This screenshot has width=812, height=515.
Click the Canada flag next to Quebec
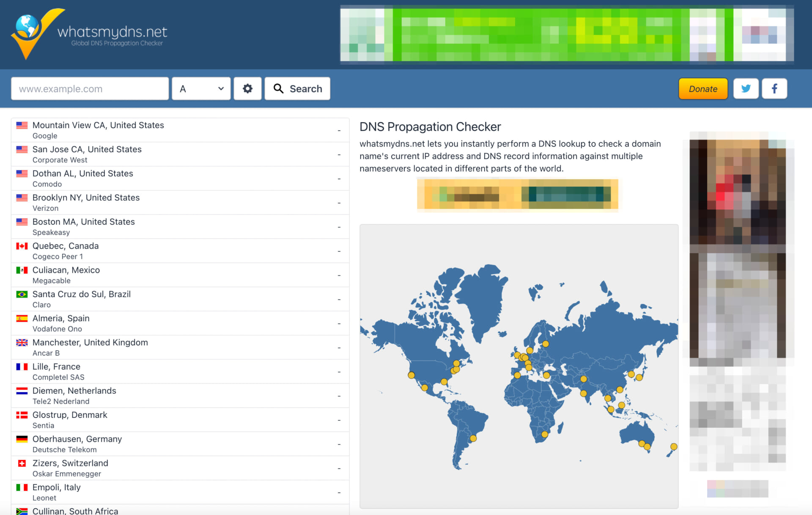[x=22, y=246]
